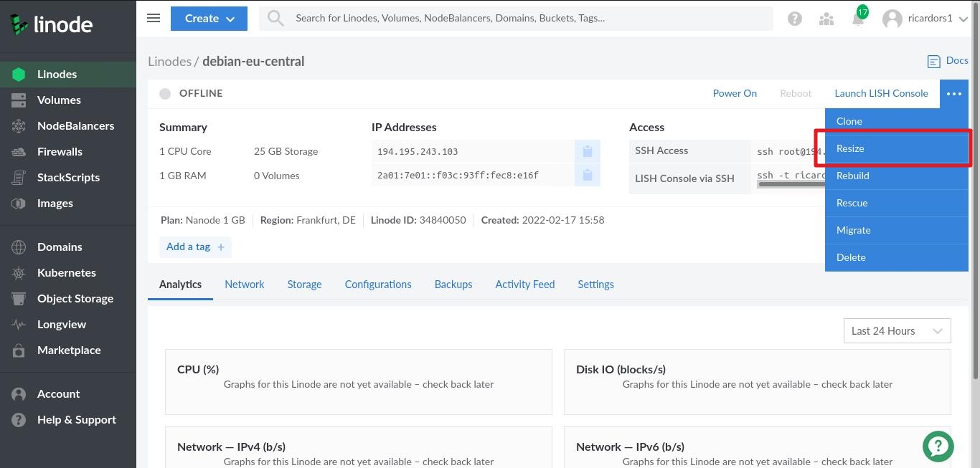Click Power On
The width and height of the screenshot is (980, 468).
(x=735, y=93)
